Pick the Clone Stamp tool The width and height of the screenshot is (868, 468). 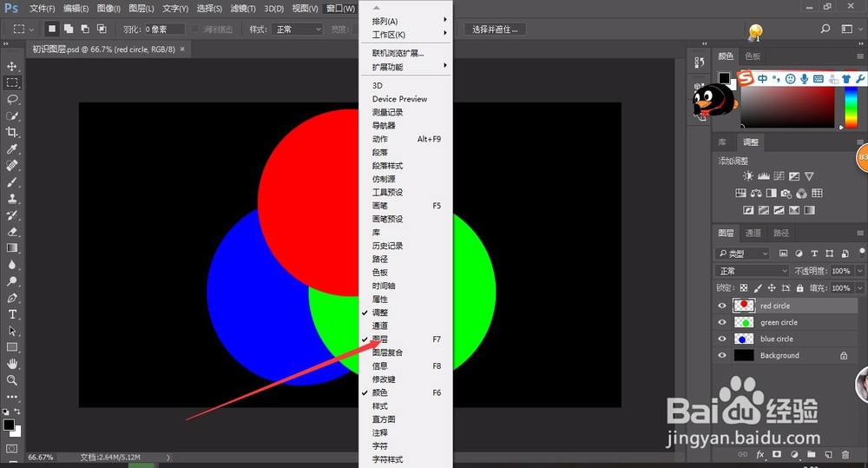click(11, 198)
